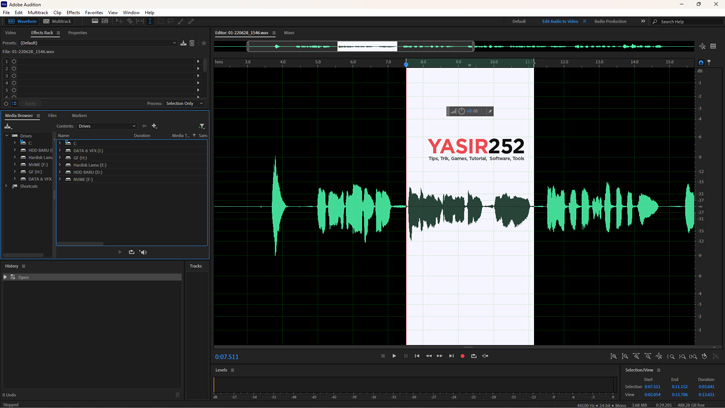Viewport: 725px width, 408px height.
Task: Zoom in amplitude button
Action: [614, 356]
